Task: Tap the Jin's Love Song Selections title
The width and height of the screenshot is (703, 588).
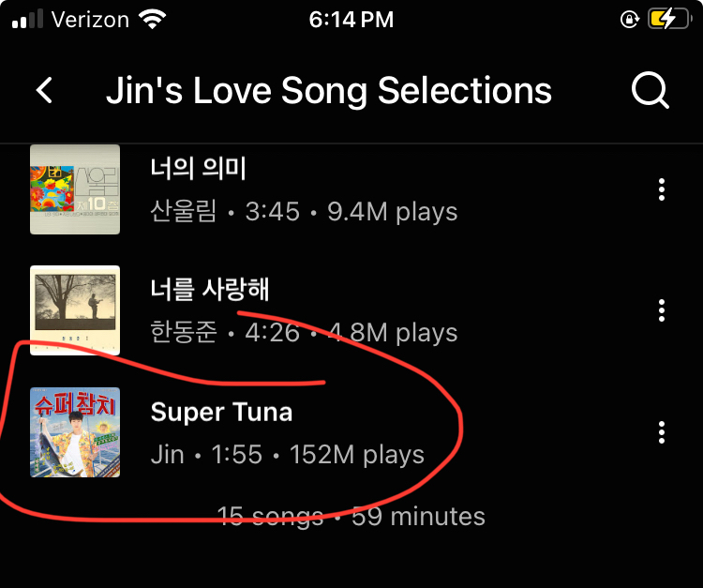Action: (x=329, y=91)
